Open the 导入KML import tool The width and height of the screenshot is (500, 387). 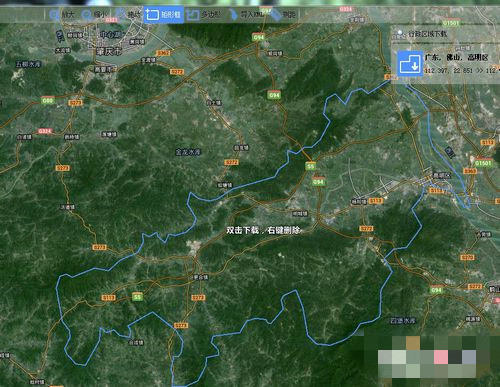246,15
